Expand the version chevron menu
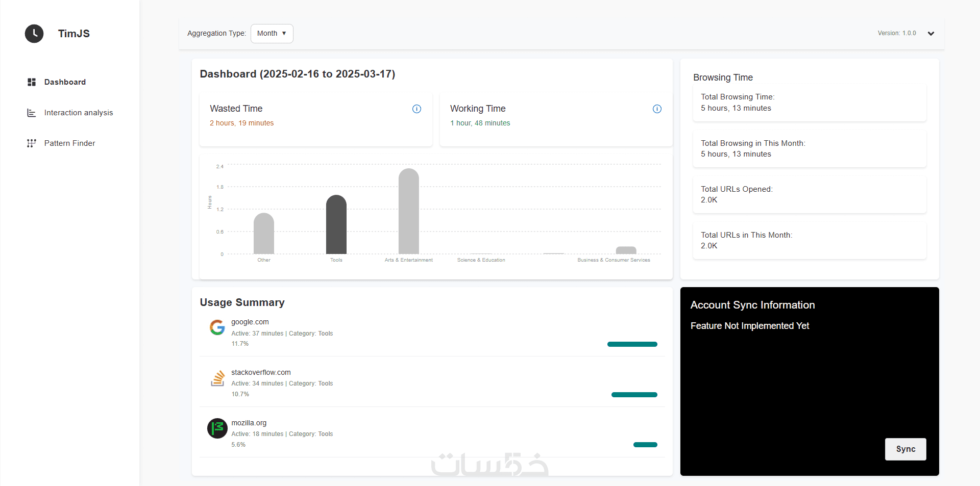 pos(930,34)
